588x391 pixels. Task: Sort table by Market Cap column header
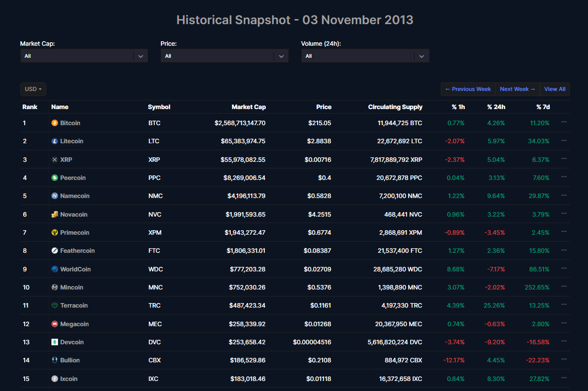(248, 107)
